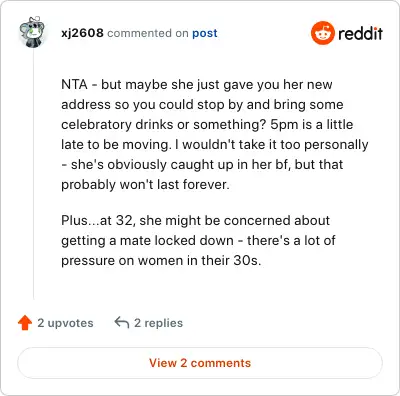Click the line starting 'Plus...at 32'
Viewport: 400px width, 396px height.
pos(195,220)
